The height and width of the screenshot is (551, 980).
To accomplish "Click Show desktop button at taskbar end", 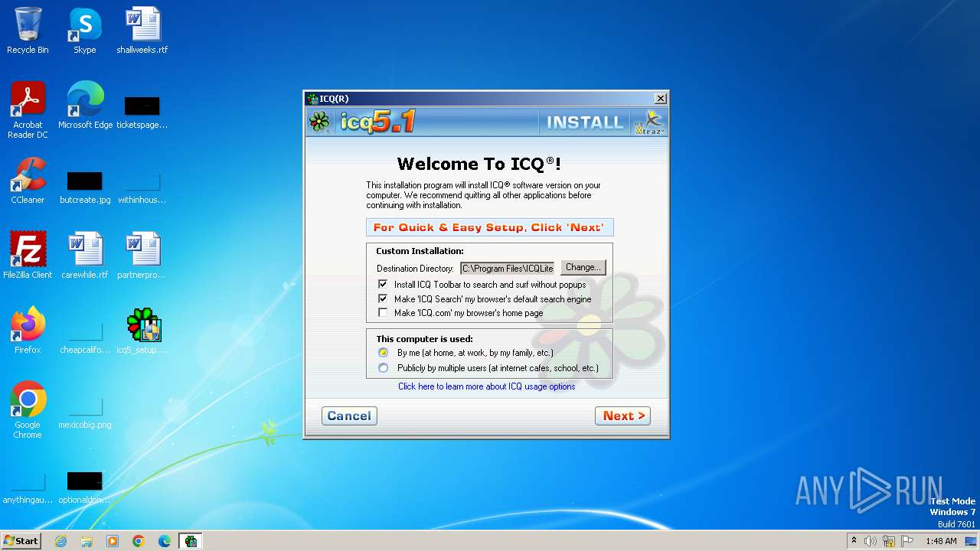I will pyautogui.click(x=972, y=541).
